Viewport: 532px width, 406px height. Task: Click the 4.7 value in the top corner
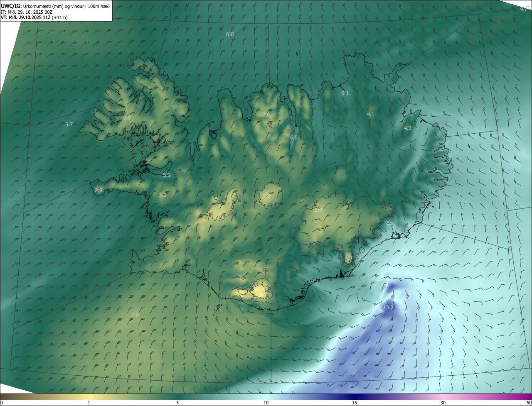click(524, 9)
